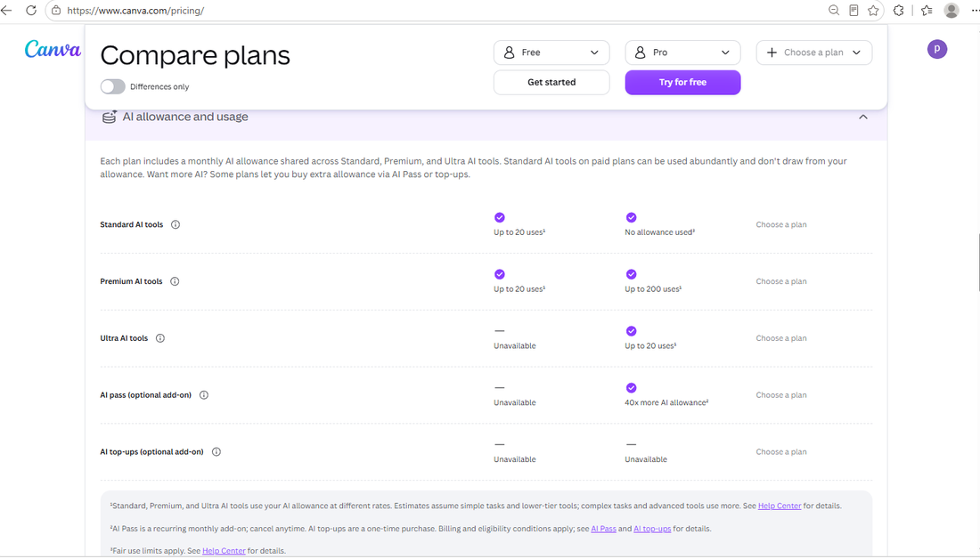Click the 'Ultra AI tools' row label
The image size is (980, 559).
[x=124, y=338]
